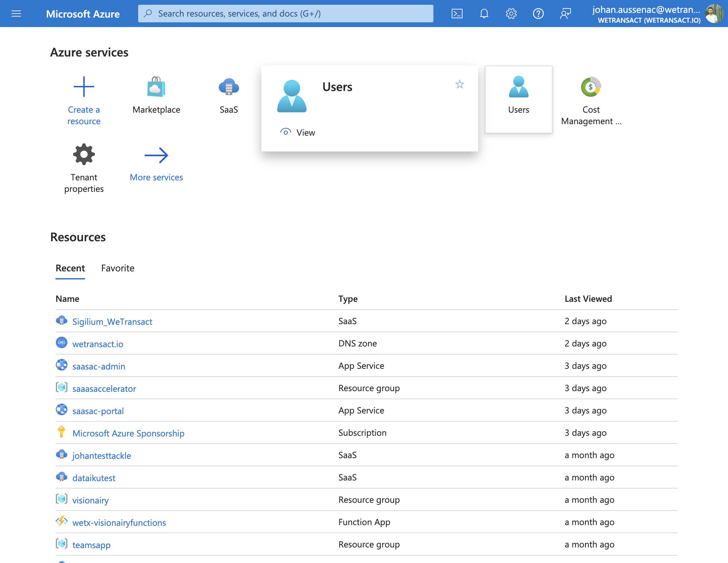Click the Function App lightning icon
Screen dimensions: 728x563
(61, 521)
